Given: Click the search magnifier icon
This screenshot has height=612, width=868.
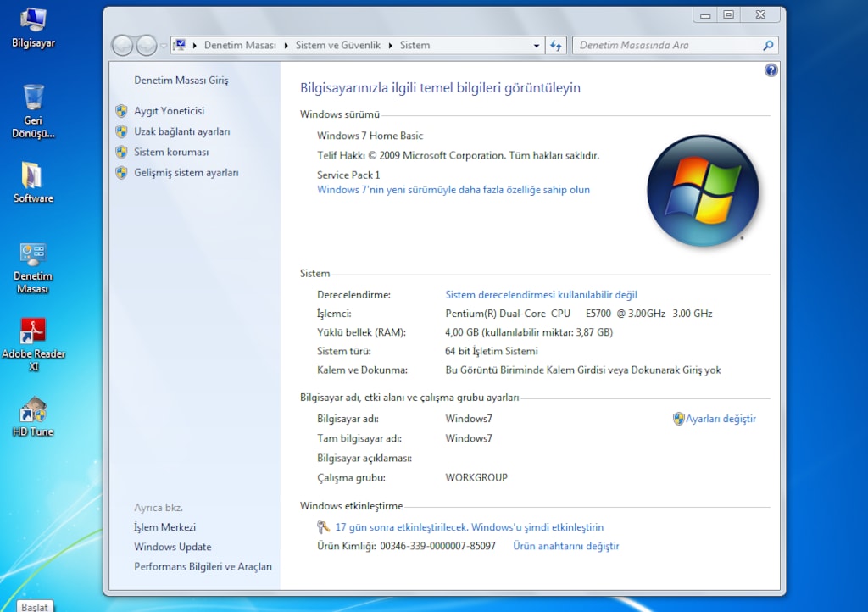Looking at the screenshot, I should (768, 46).
